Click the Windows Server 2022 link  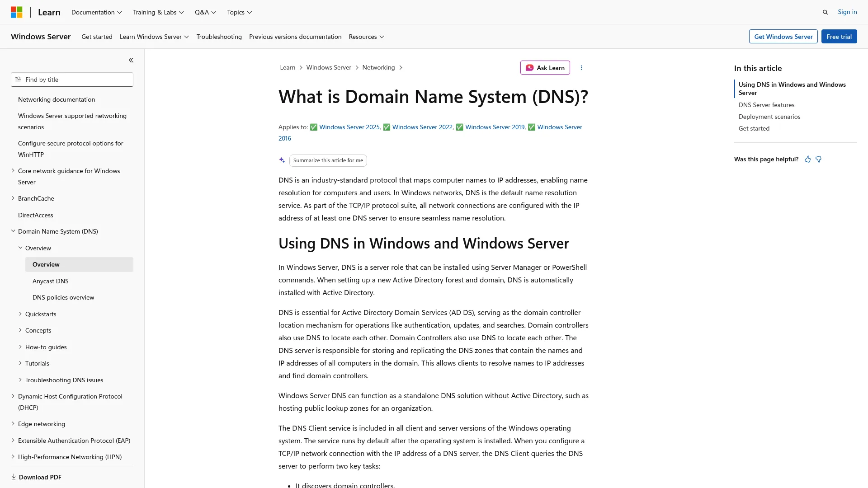[x=422, y=127]
